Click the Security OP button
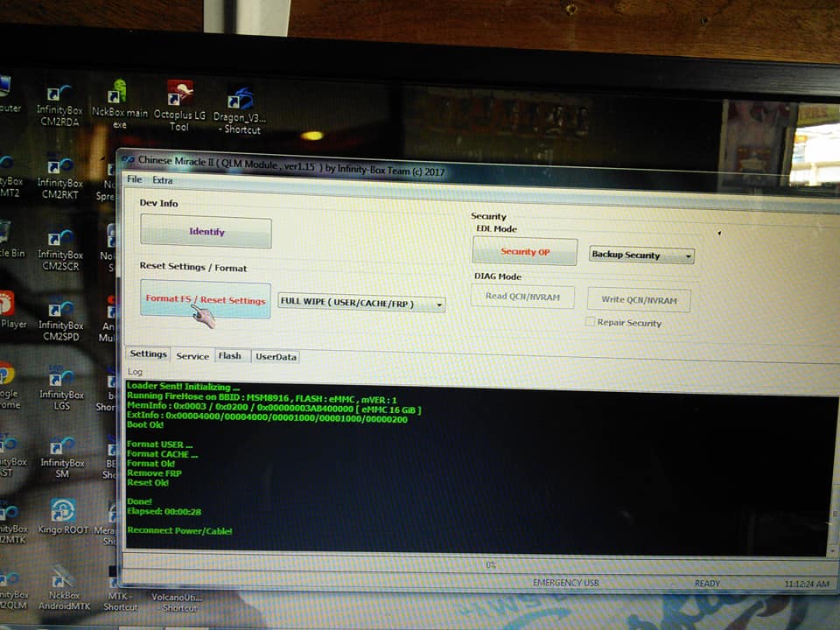The height and width of the screenshot is (630, 840). click(x=525, y=252)
